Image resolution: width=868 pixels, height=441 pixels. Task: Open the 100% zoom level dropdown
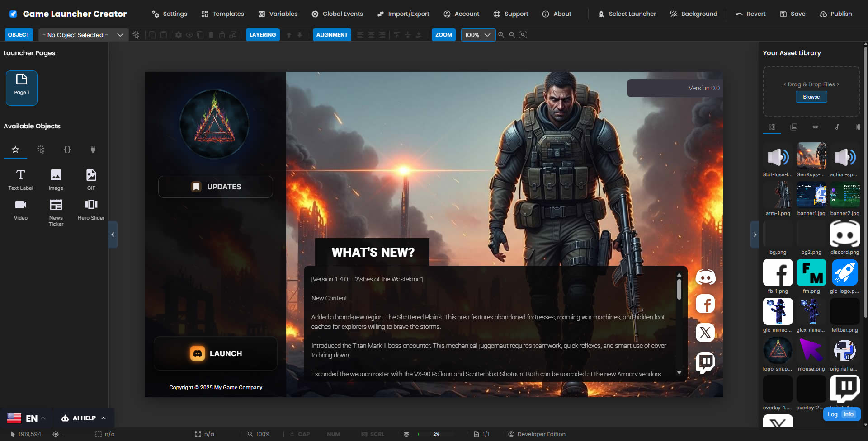(477, 35)
